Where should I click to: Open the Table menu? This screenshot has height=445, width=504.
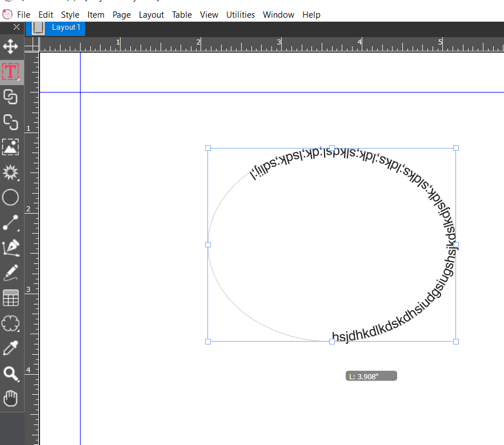pos(182,14)
